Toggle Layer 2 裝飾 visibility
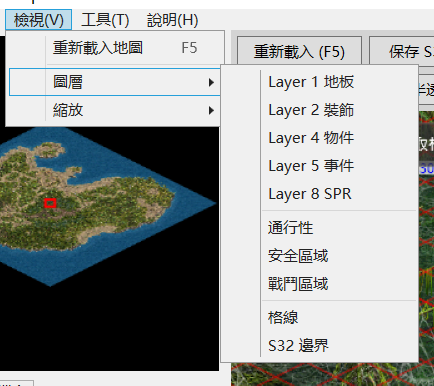 (x=319, y=110)
